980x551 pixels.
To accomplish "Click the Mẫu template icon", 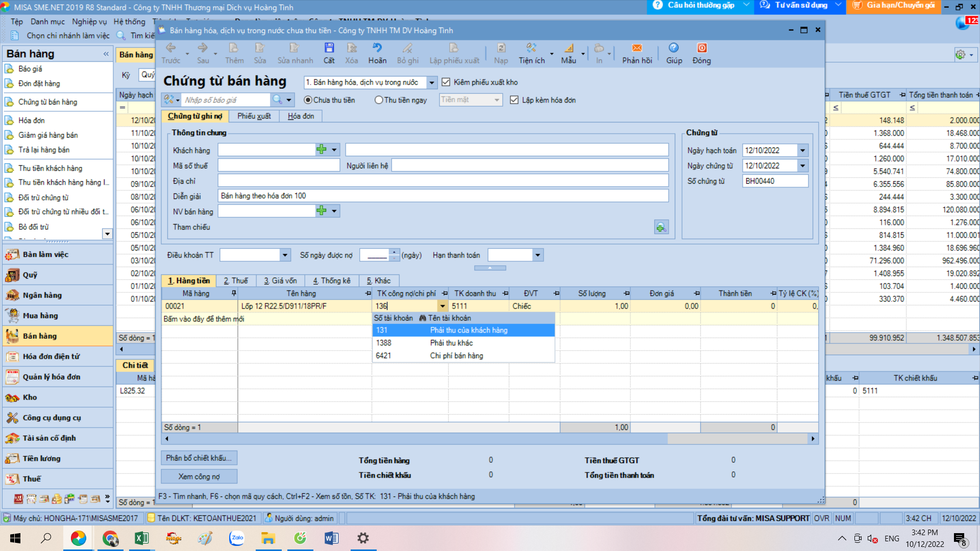I will [569, 48].
